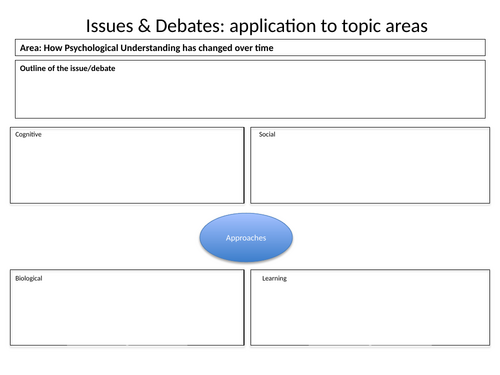
Task: Click the "Learning" label text
Action: pyautogui.click(x=274, y=278)
